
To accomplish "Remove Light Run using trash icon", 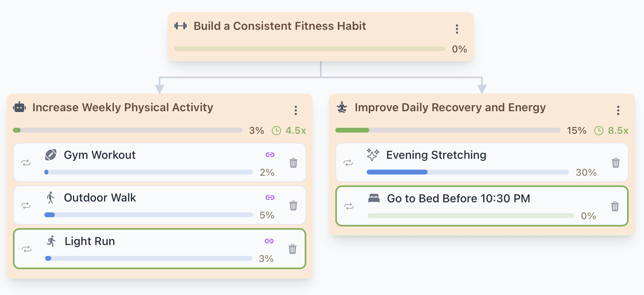I will [293, 249].
